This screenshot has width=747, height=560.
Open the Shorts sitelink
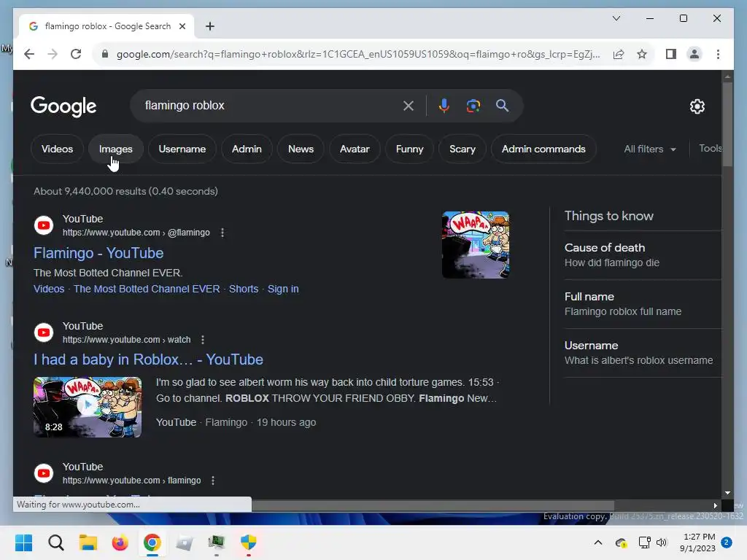[244, 289]
